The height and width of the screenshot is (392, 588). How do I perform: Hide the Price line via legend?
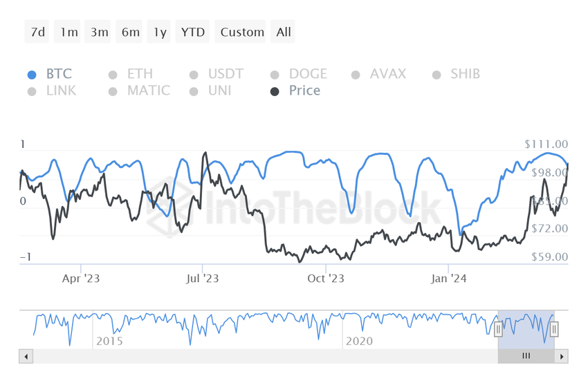pos(295,91)
